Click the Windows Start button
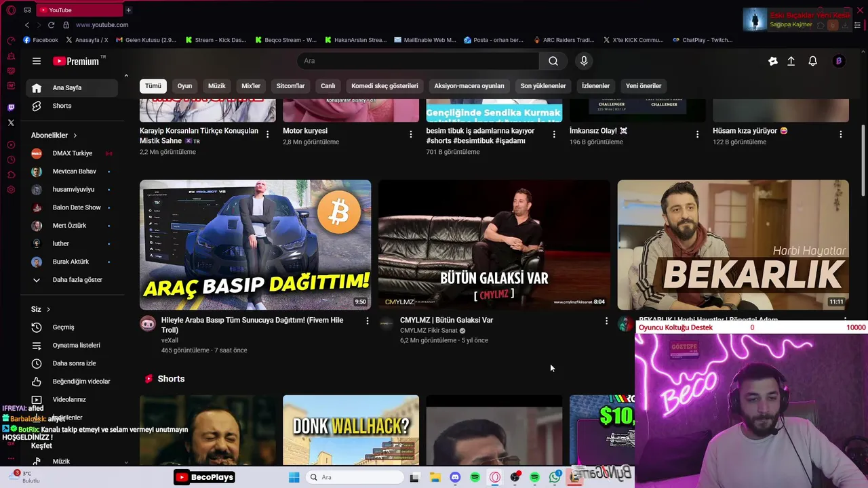 [x=294, y=477]
